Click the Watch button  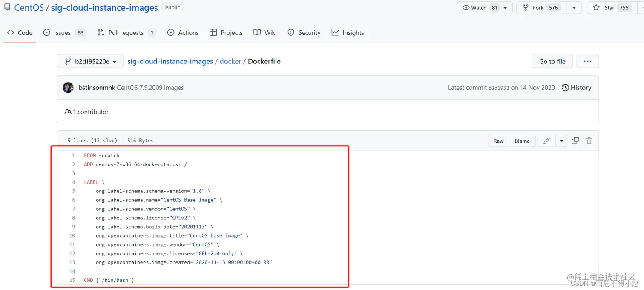(480, 8)
